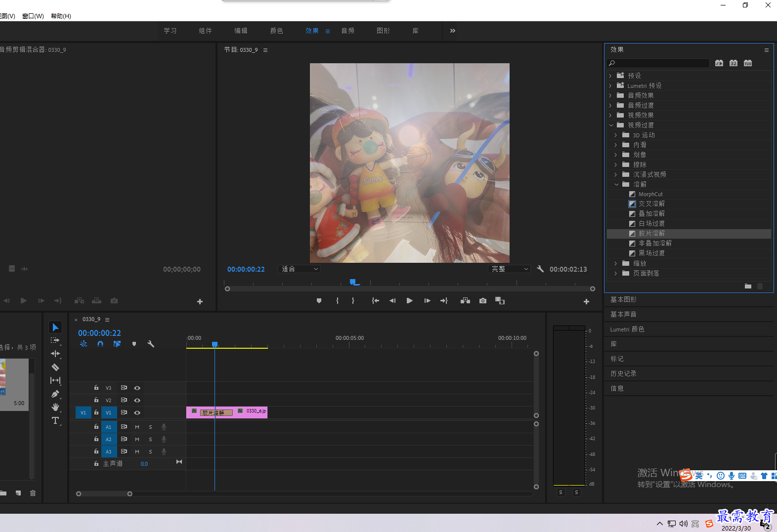Viewport: 777px width, 532px height.
Task: Select the 交叉溶解 transition
Action: (x=651, y=204)
